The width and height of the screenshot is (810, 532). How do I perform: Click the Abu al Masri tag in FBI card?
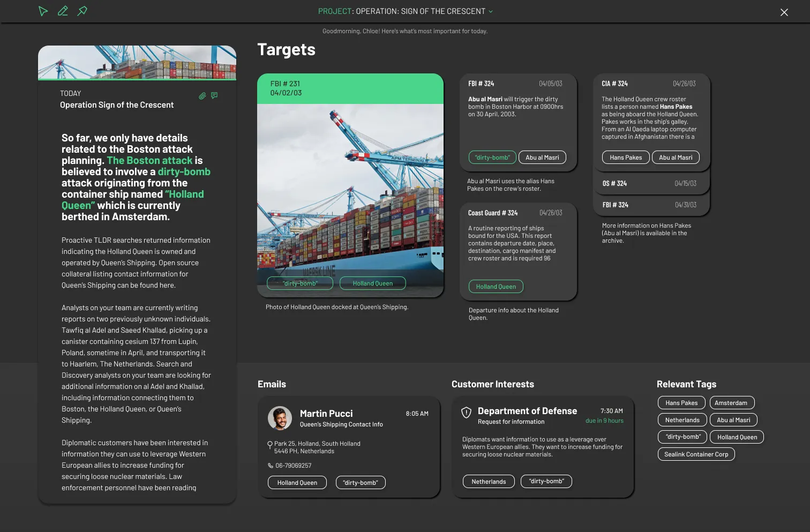(542, 158)
